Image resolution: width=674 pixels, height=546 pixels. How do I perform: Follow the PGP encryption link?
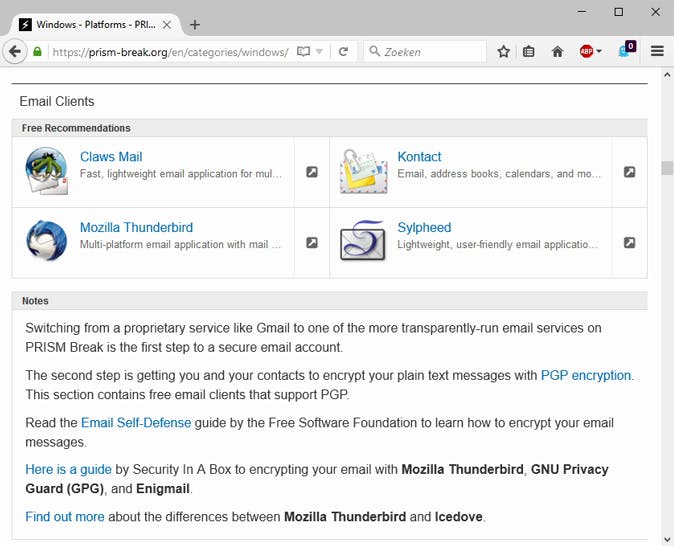[585, 375]
